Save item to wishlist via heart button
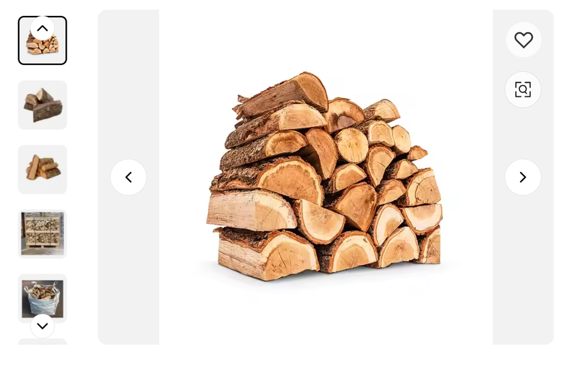This screenshot has height=381, width=588. pyautogui.click(x=523, y=40)
